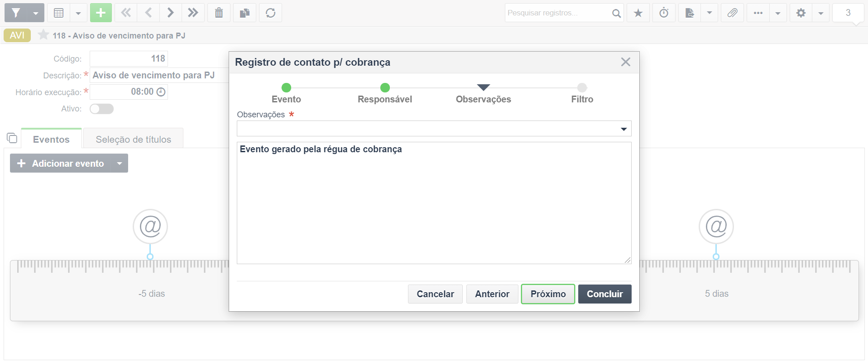Click the favorites star in toolbar
868x362 pixels.
[638, 13]
